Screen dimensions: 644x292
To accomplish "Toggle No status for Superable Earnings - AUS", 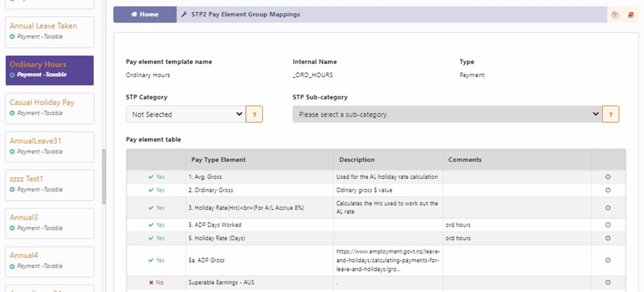I will [x=156, y=282].
